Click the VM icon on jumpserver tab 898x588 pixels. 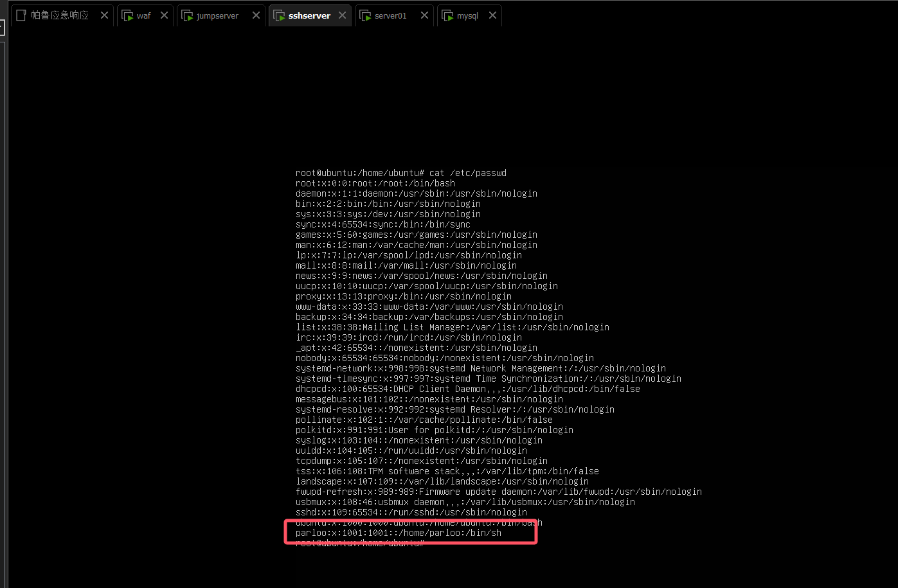point(187,15)
